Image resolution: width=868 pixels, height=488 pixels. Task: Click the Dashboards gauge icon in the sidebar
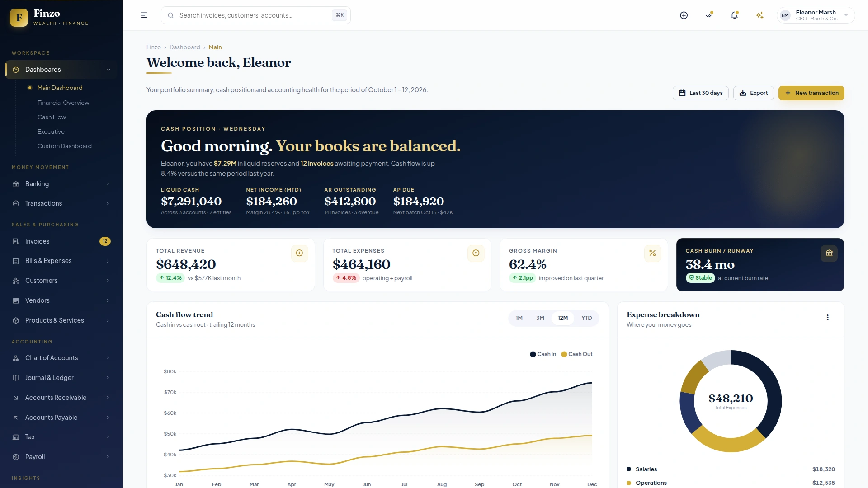[16, 70]
